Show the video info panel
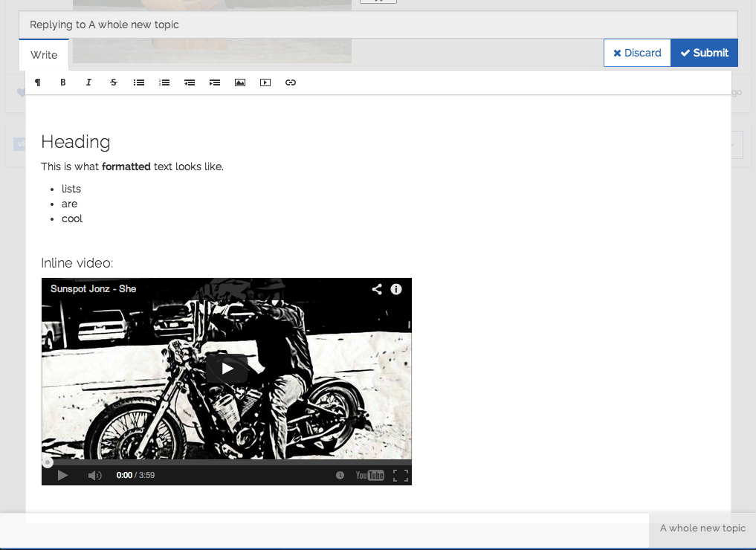756x550 pixels. click(x=395, y=289)
